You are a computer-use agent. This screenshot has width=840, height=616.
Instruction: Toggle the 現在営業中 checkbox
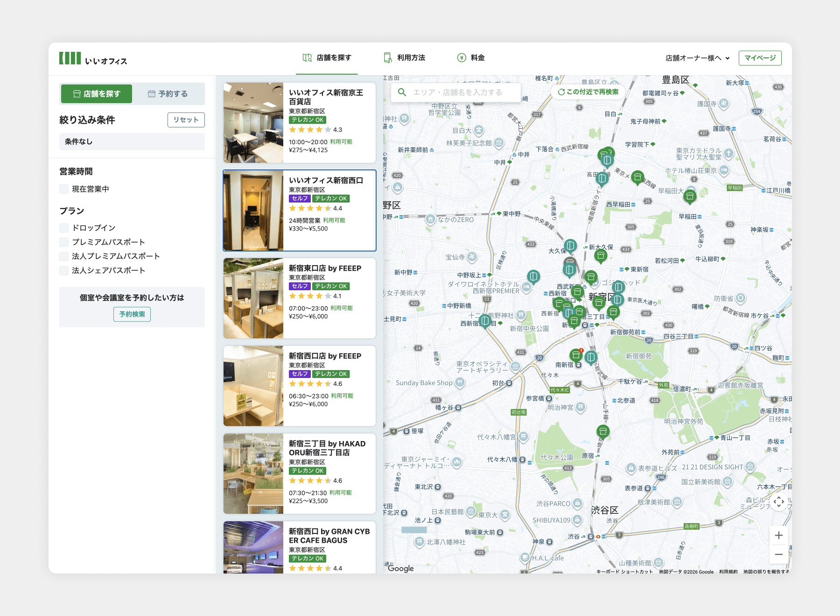pos(64,189)
